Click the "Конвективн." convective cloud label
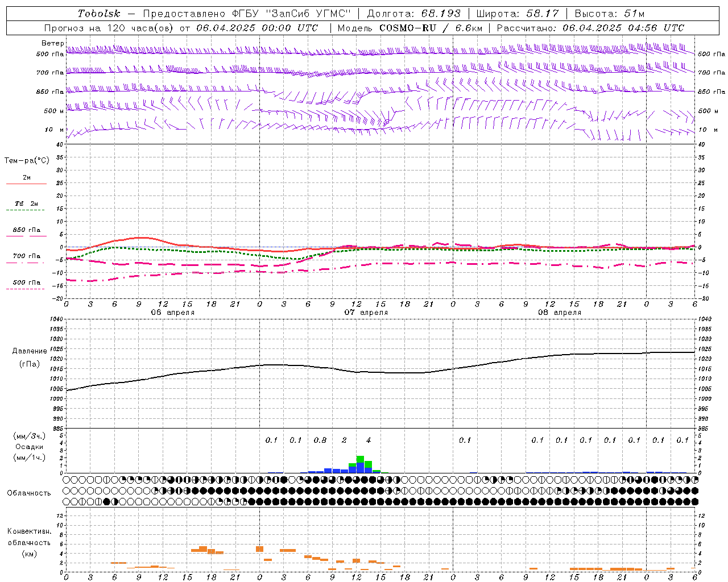The width and height of the screenshot is (728, 582). click(29, 531)
